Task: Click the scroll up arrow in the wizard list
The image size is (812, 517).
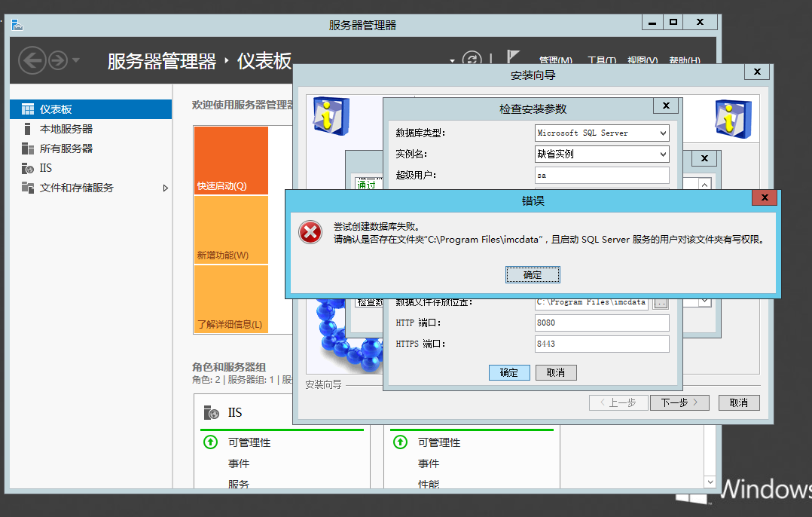Action: coord(704,185)
